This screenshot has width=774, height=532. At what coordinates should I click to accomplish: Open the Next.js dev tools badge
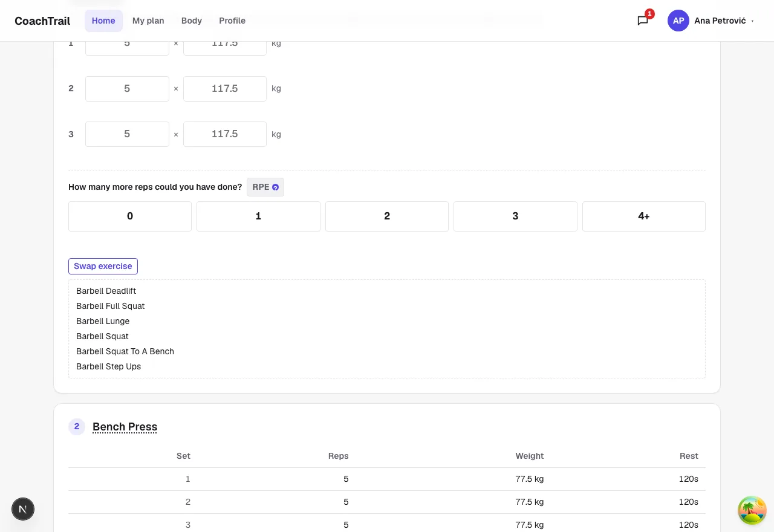pos(23,510)
